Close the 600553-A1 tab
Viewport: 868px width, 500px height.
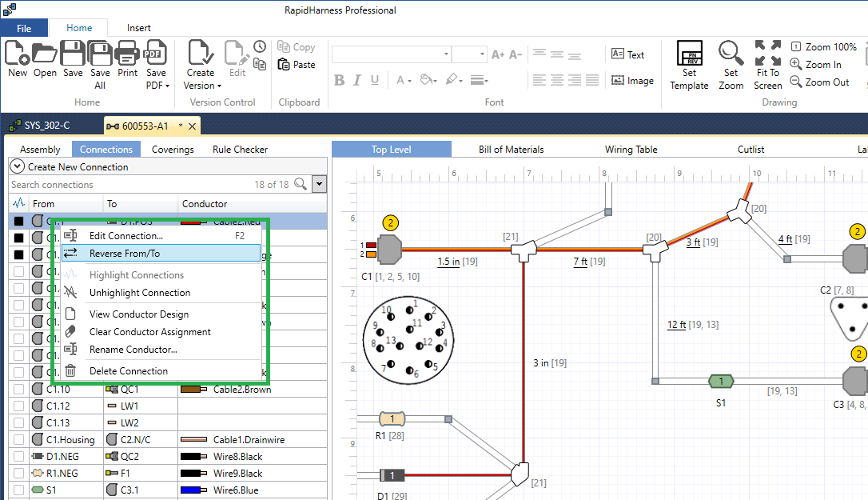(192, 126)
